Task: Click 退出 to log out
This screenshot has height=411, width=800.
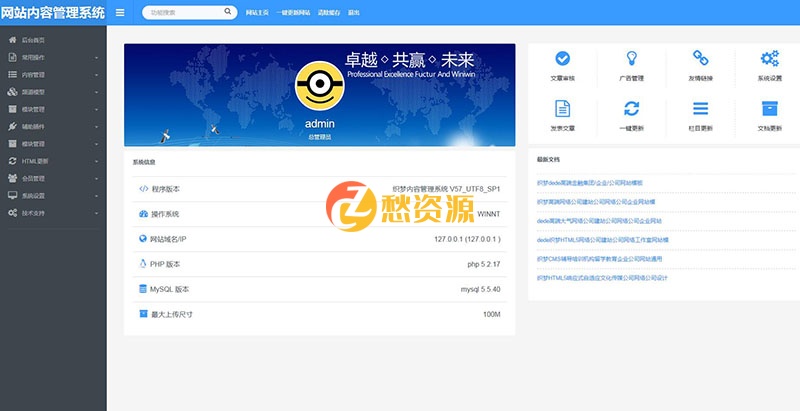Action: coord(354,13)
